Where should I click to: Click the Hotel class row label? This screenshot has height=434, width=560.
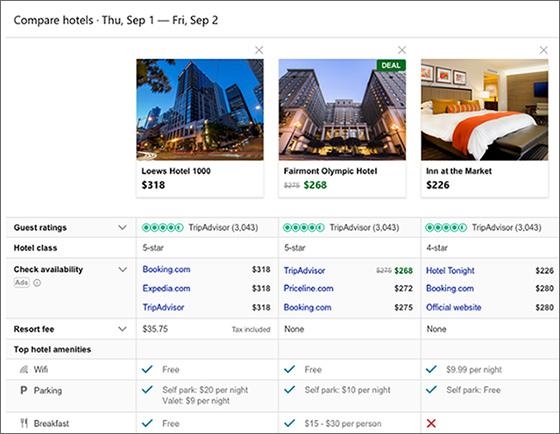[35, 248]
